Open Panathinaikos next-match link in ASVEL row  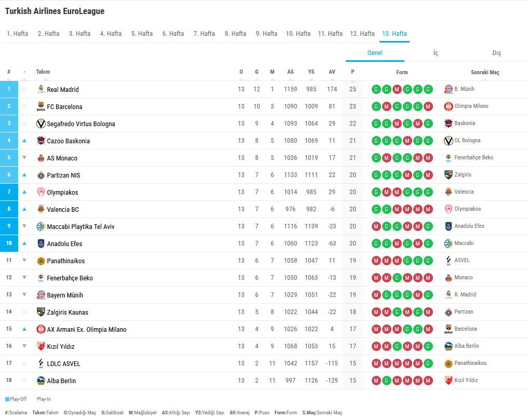click(470, 363)
